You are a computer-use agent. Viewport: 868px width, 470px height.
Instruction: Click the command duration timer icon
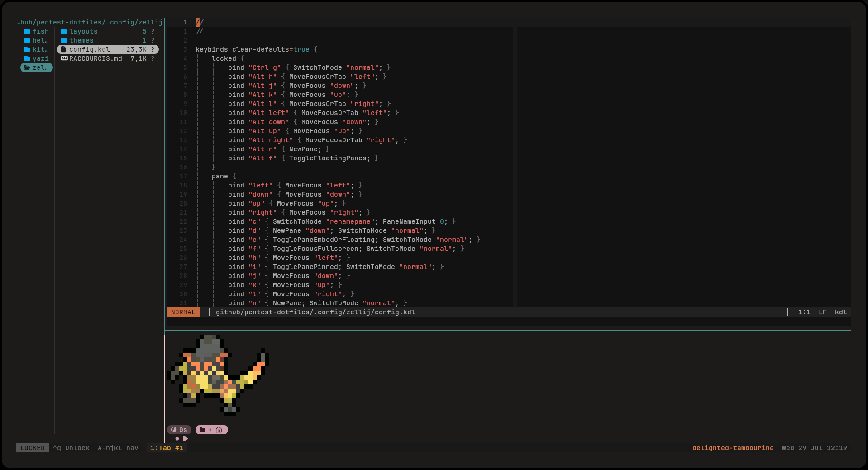[x=174, y=430]
